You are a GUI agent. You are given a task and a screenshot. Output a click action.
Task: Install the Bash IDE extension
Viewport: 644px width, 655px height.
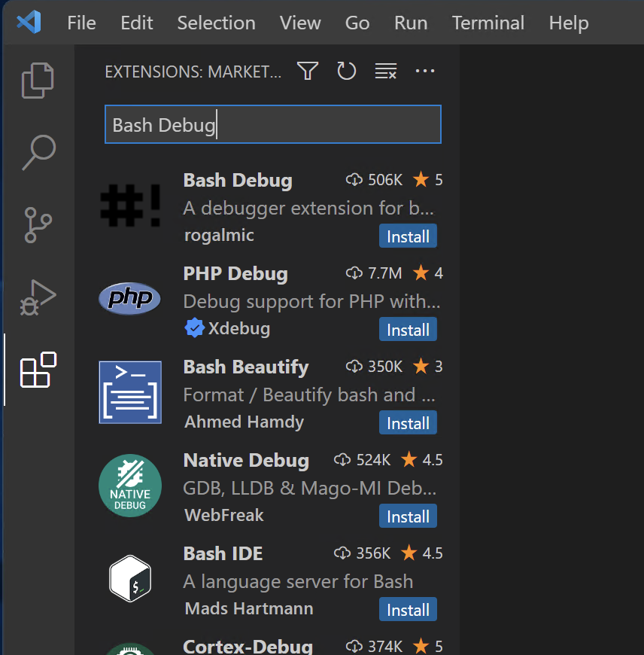tap(408, 609)
